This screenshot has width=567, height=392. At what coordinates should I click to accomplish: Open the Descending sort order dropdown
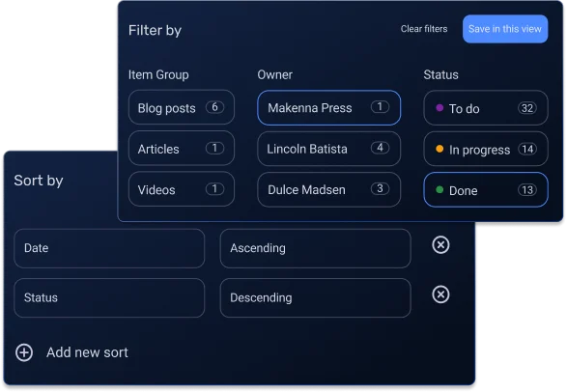(315, 297)
